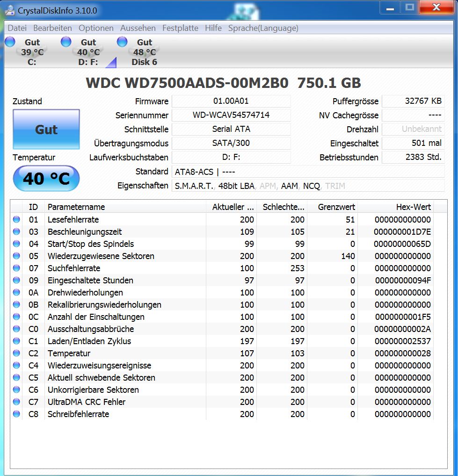The width and height of the screenshot is (458, 476).
Task: Close the CrystalDiskInfo window
Action: point(436,7)
